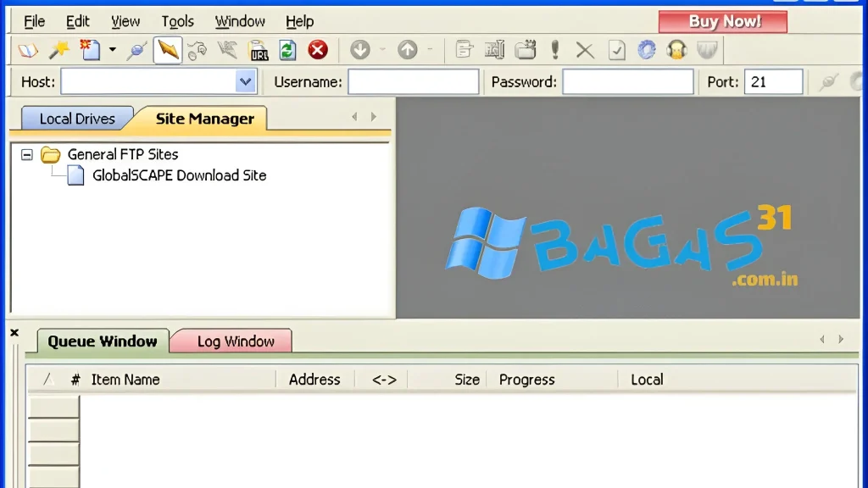Click the Rename icon
This screenshot has height=488, width=868.
point(494,50)
